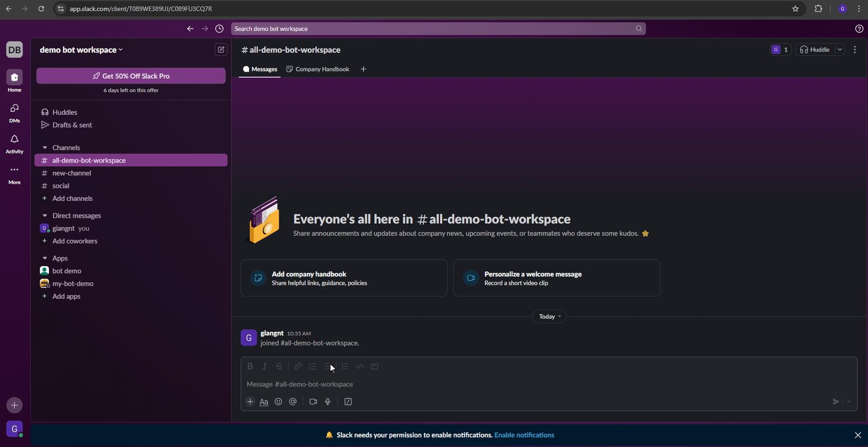Record a video clip from composer

pos(313,402)
